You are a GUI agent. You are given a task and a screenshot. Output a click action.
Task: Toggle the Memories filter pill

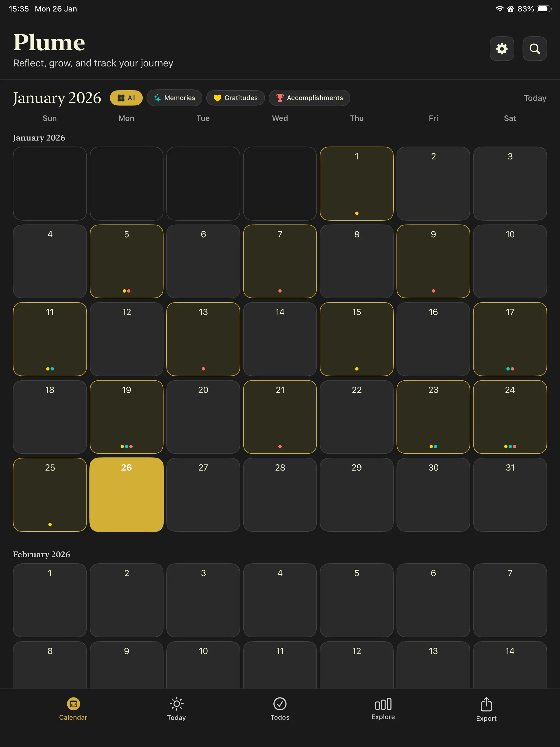tap(174, 98)
